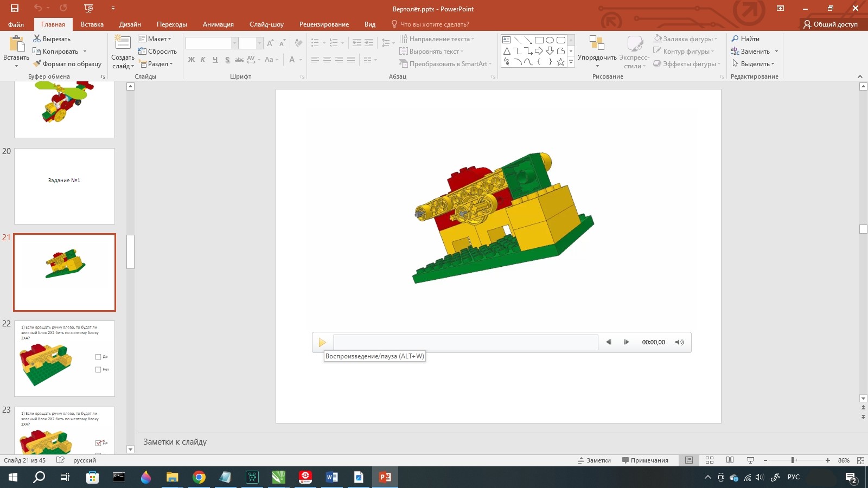Click the Cut (Вырезать) scissors icon
868x488 pixels.
37,38
